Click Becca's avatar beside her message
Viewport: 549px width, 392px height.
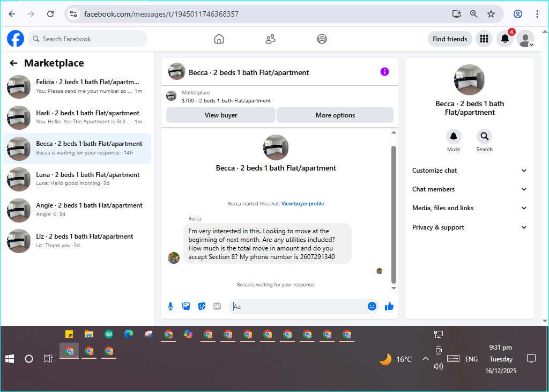(x=174, y=258)
